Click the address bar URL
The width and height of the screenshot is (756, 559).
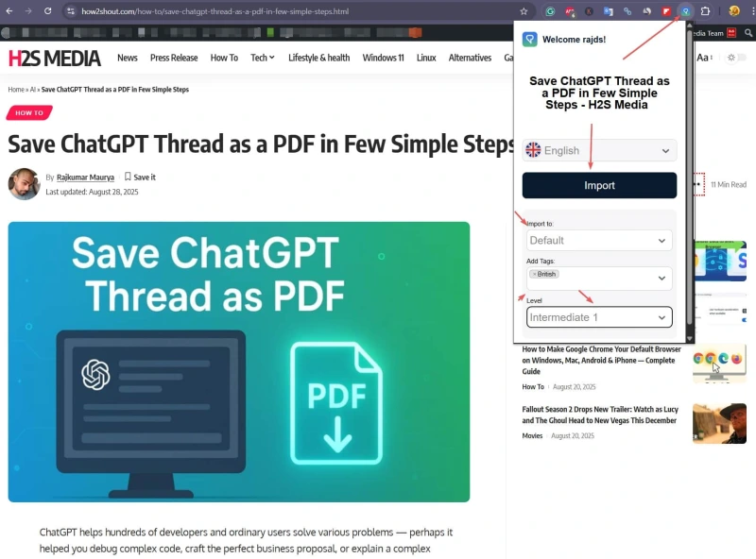coord(215,11)
